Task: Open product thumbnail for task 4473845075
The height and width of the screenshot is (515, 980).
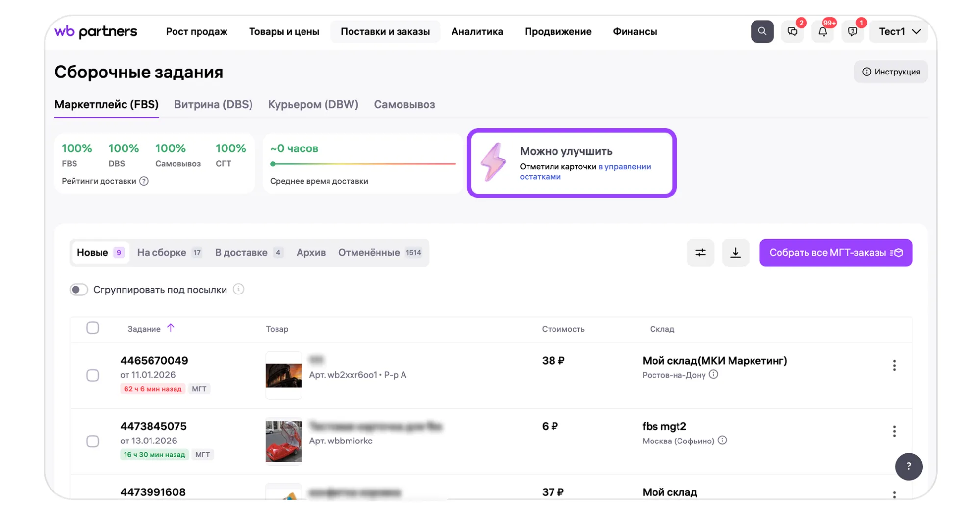Action: pos(283,441)
